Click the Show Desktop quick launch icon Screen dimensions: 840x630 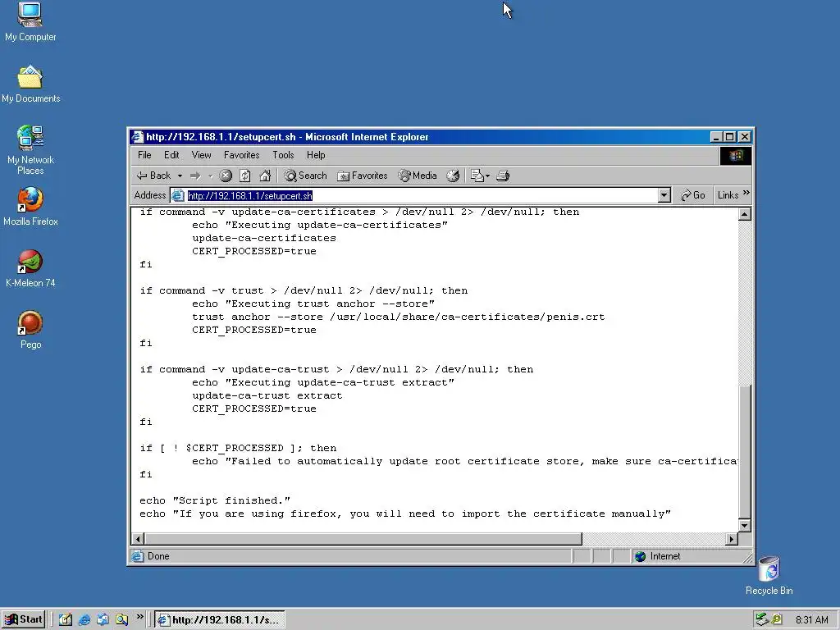(x=66, y=620)
